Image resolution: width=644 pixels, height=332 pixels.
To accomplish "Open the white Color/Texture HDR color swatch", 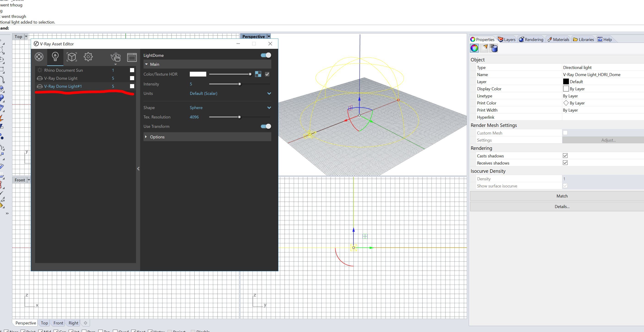I will click(x=198, y=74).
